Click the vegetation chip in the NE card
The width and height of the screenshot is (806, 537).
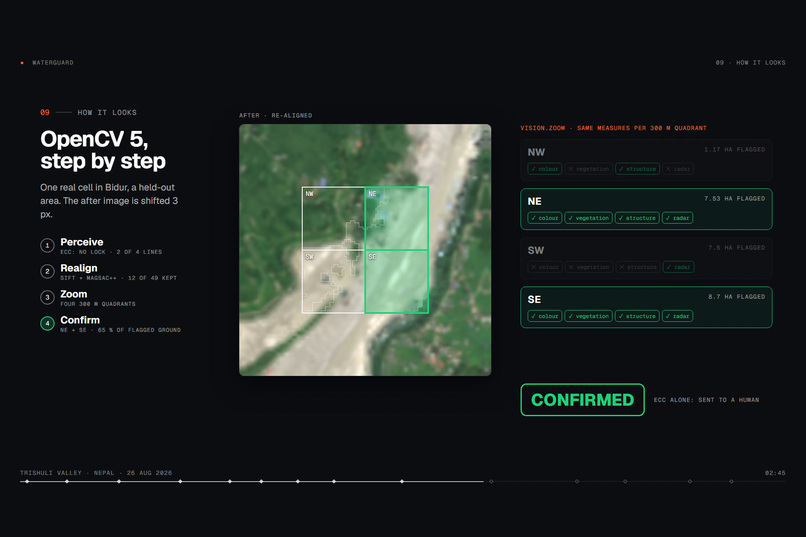click(x=588, y=218)
